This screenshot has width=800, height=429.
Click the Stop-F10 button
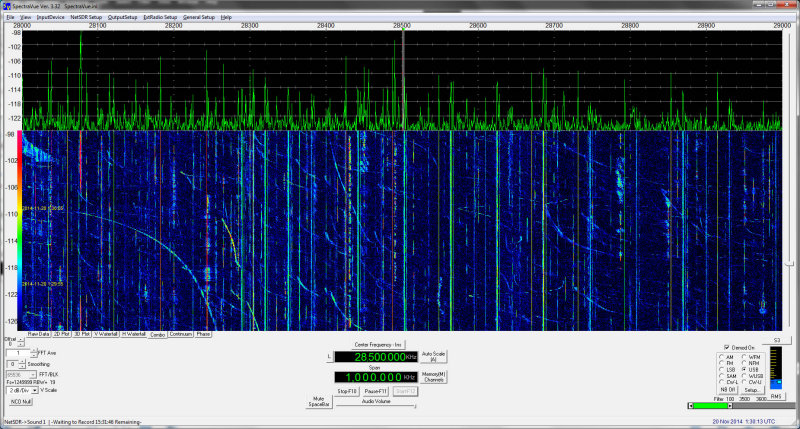pos(347,391)
